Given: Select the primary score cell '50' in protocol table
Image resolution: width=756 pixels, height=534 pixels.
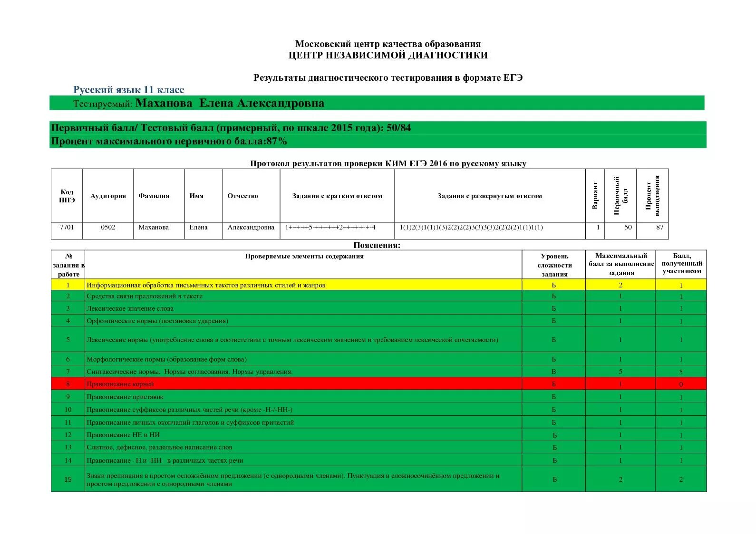Looking at the screenshot, I should pos(620,230).
